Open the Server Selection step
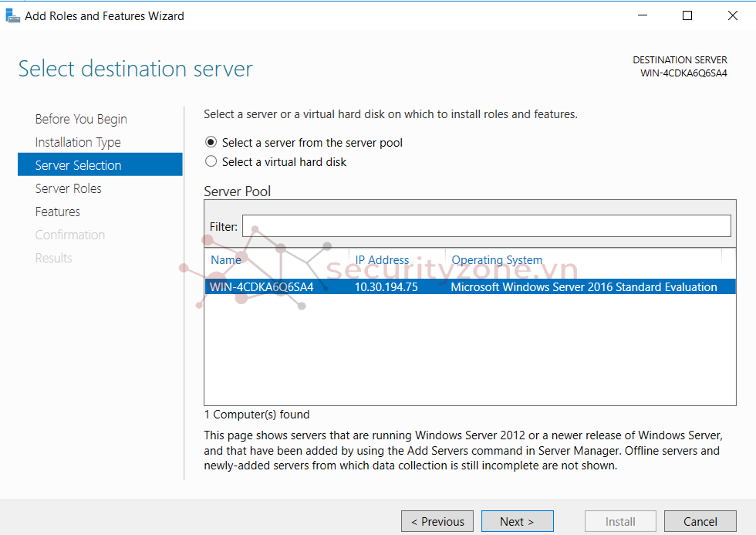This screenshot has width=756, height=535. 100,165
